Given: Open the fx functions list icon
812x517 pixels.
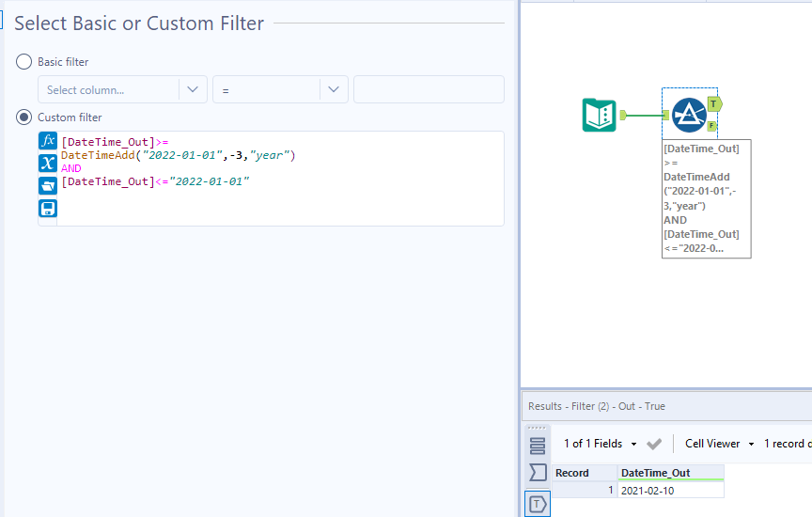Looking at the screenshot, I should pos(48,140).
